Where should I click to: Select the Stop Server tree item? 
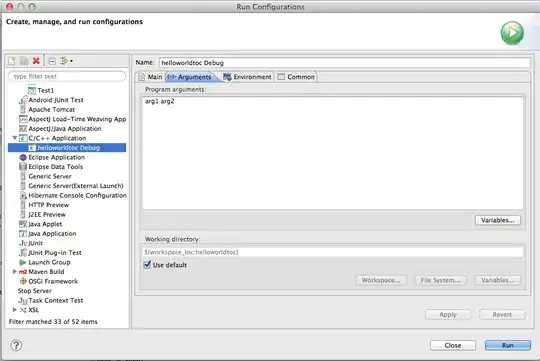(34, 291)
